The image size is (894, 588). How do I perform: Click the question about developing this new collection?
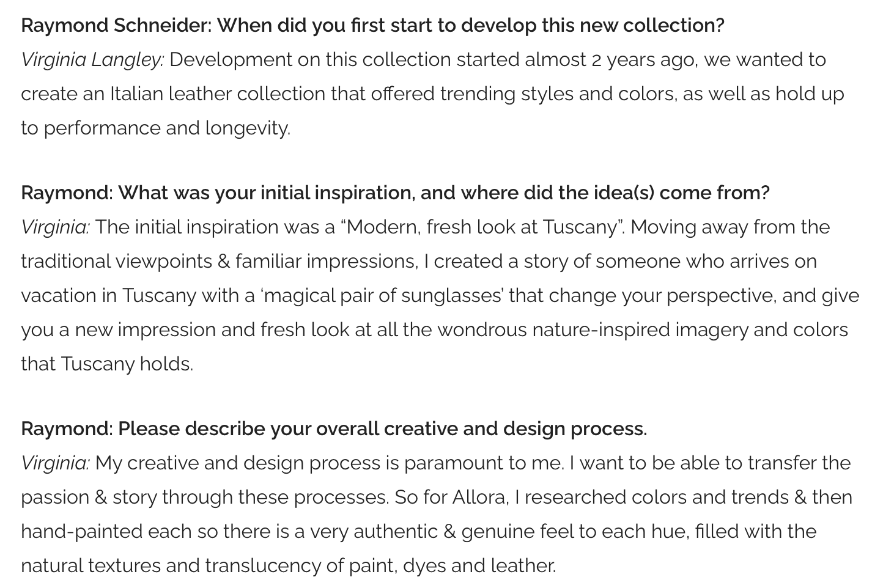click(470, 26)
